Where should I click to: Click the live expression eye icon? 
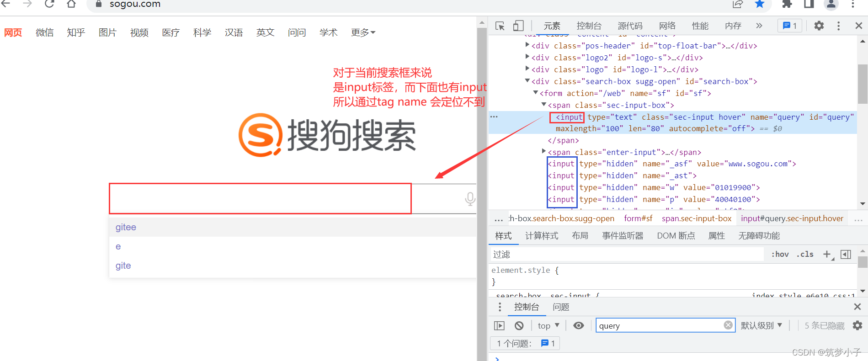[x=579, y=325]
